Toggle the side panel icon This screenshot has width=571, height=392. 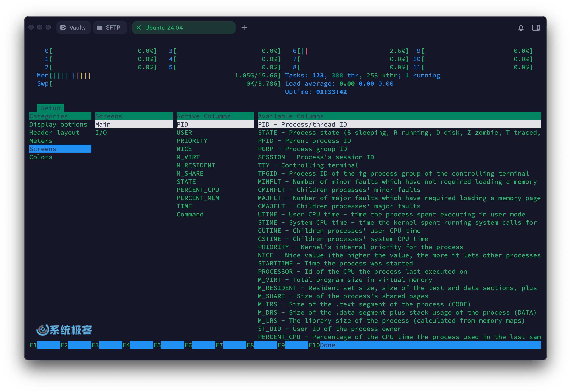coord(536,28)
